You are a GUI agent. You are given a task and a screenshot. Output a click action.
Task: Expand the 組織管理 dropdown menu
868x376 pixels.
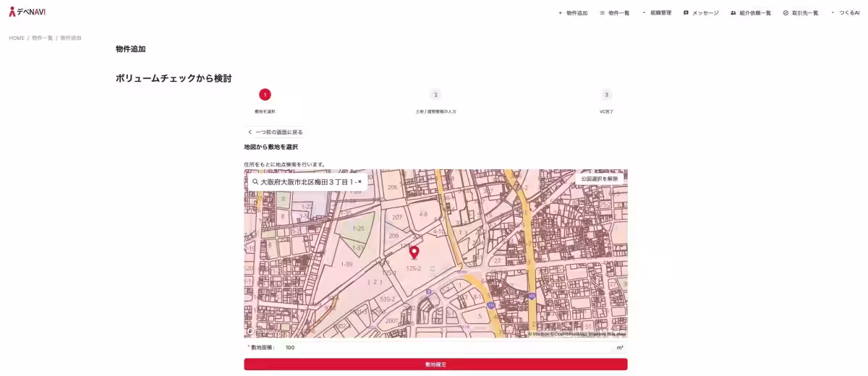tap(657, 13)
